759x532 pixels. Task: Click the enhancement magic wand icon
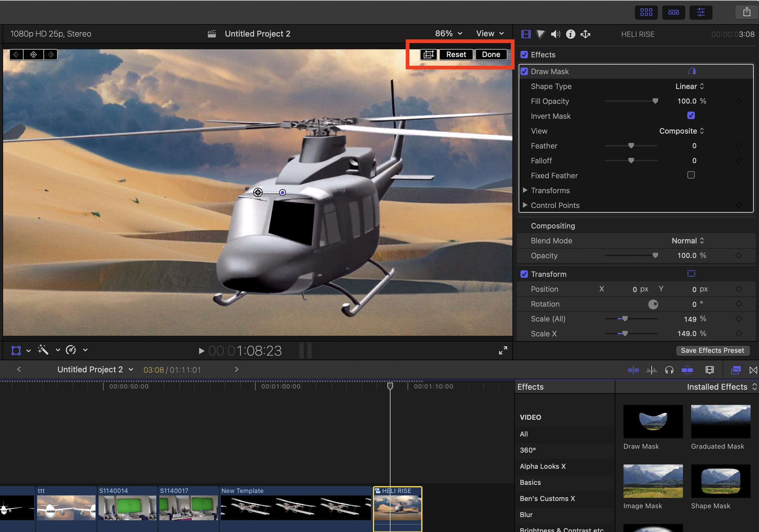[43, 350]
